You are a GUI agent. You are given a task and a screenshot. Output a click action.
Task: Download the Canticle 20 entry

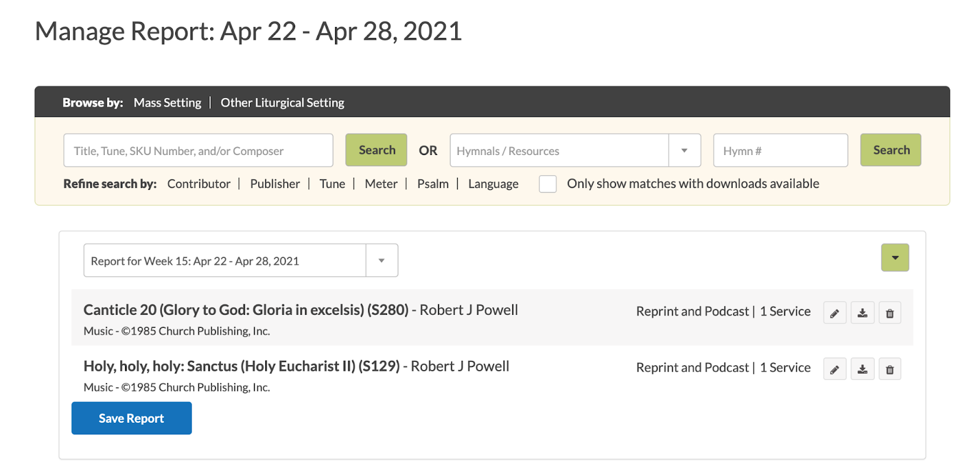862,313
